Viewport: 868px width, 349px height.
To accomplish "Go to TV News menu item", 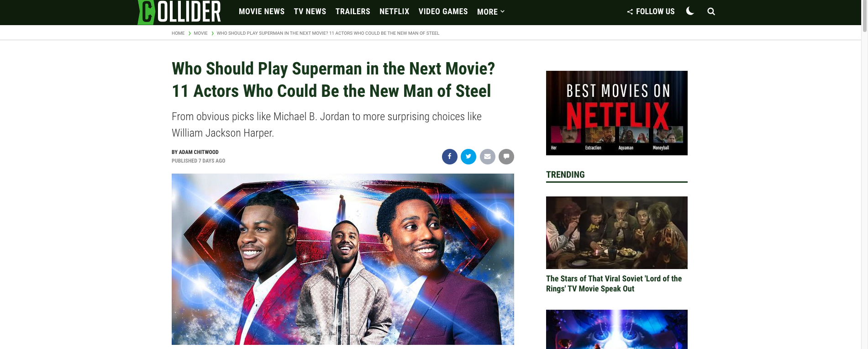I will (x=310, y=11).
